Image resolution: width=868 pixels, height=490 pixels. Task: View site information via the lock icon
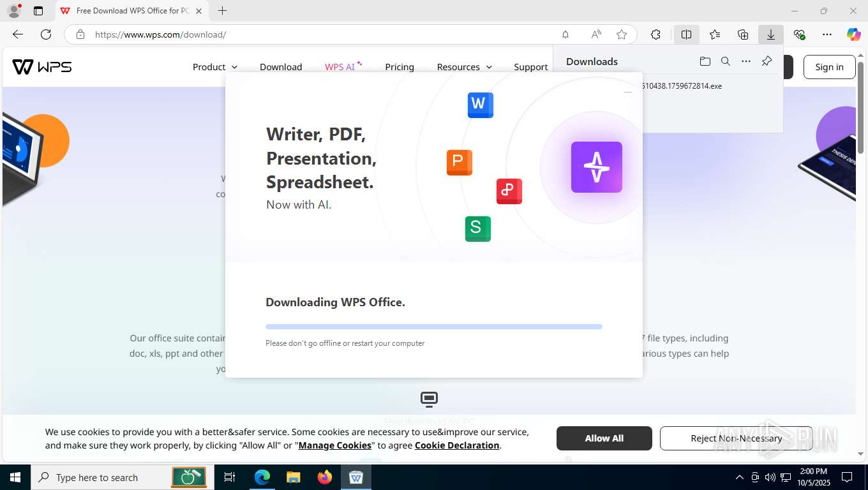pos(80,34)
